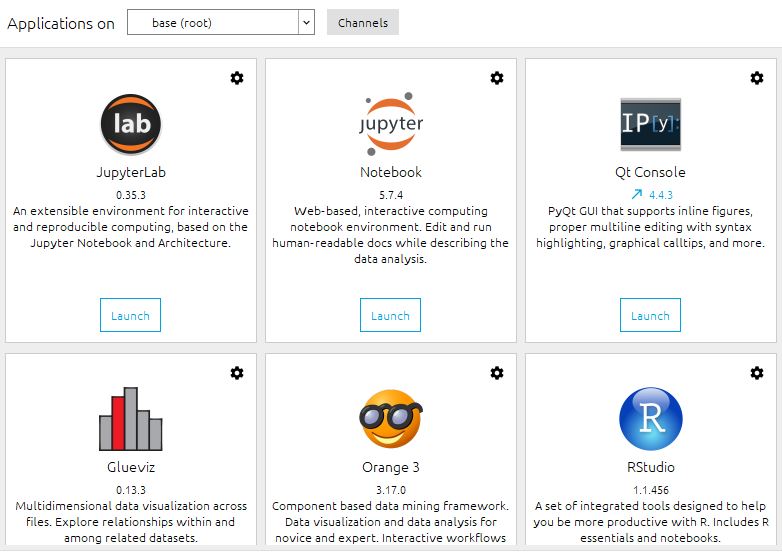This screenshot has width=782, height=552.
Task: Click the Orange 3 smiley logo
Action: point(391,419)
